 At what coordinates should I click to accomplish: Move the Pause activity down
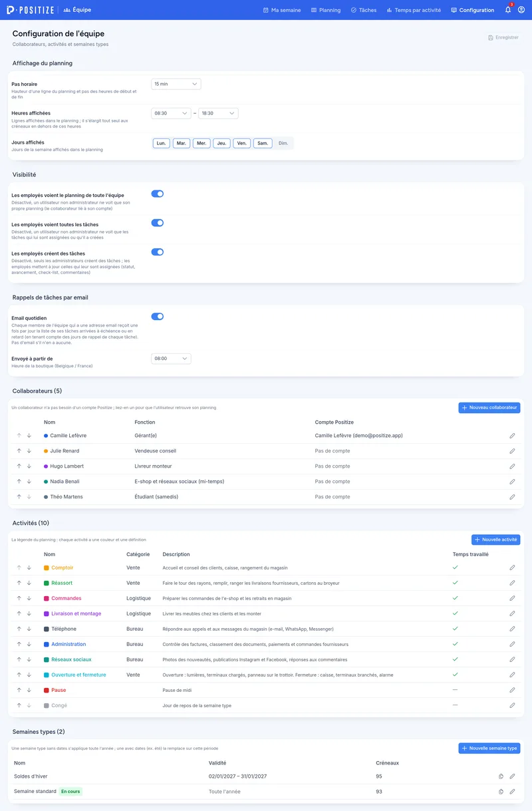coord(29,691)
